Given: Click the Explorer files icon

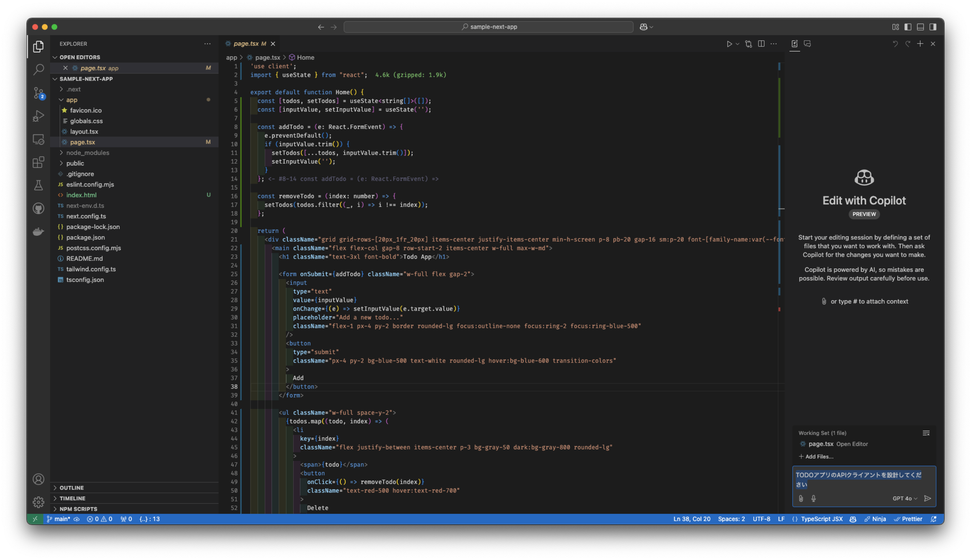Looking at the screenshot, I should pos(38,47).
